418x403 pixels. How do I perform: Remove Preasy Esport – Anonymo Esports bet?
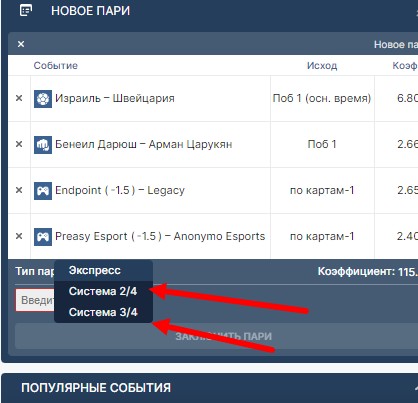tap(19, 236)
